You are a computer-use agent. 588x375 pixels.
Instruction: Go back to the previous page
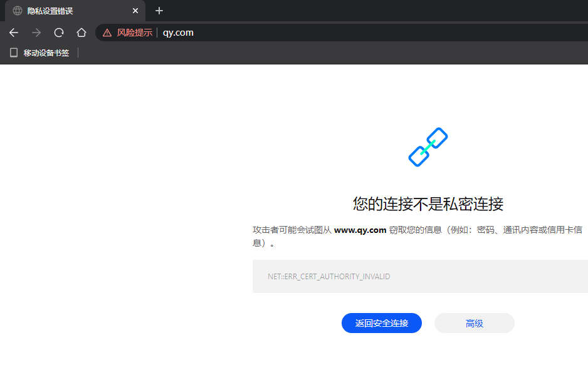click(x=14, y=33)
